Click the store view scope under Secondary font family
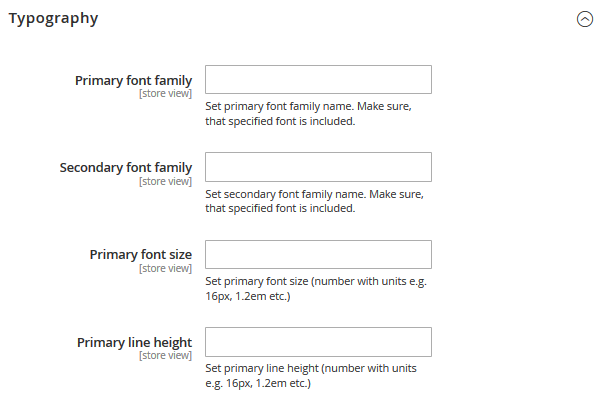Image resolution: width=604 pixels, height=408 pixels. (x=165, y=181)
